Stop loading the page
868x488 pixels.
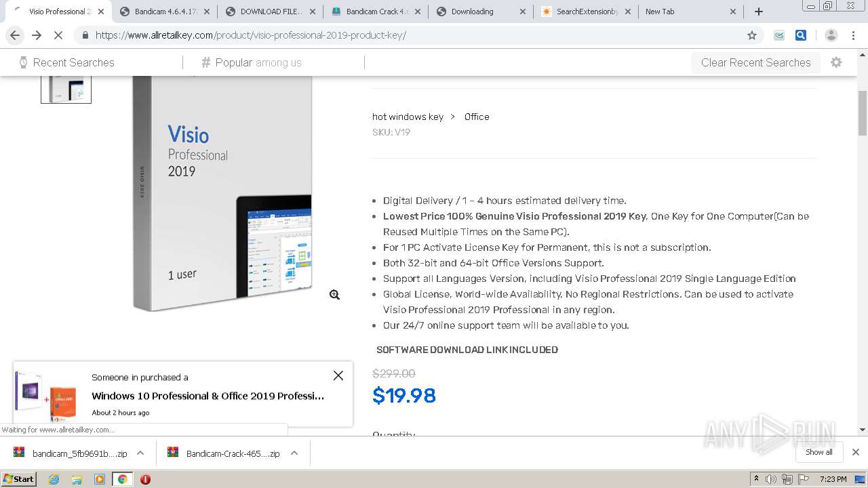[58, 35]
